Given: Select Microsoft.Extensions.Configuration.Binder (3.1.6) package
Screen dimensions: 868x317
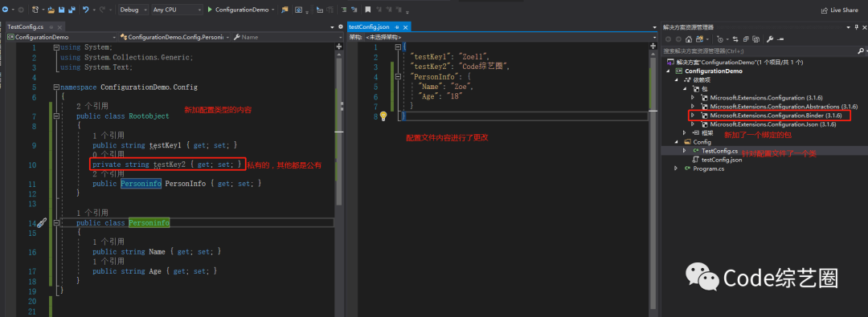Looking at the screenshot, I should [x=776, y=115].
